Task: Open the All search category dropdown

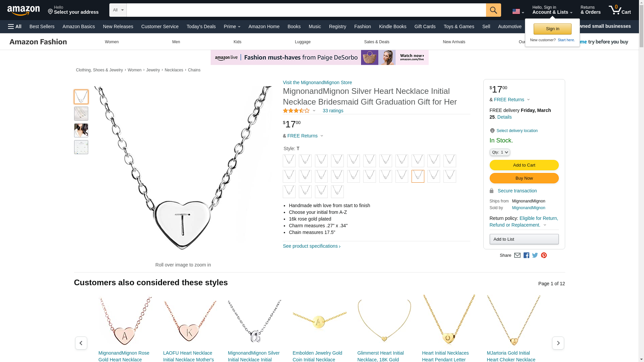Action: 118,10
